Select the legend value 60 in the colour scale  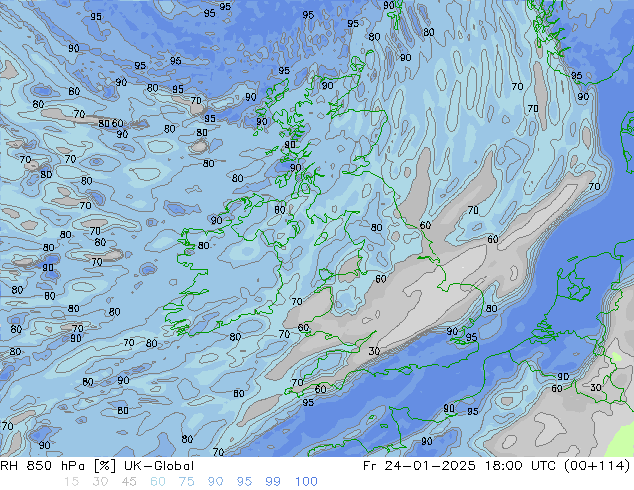[158, 482]
